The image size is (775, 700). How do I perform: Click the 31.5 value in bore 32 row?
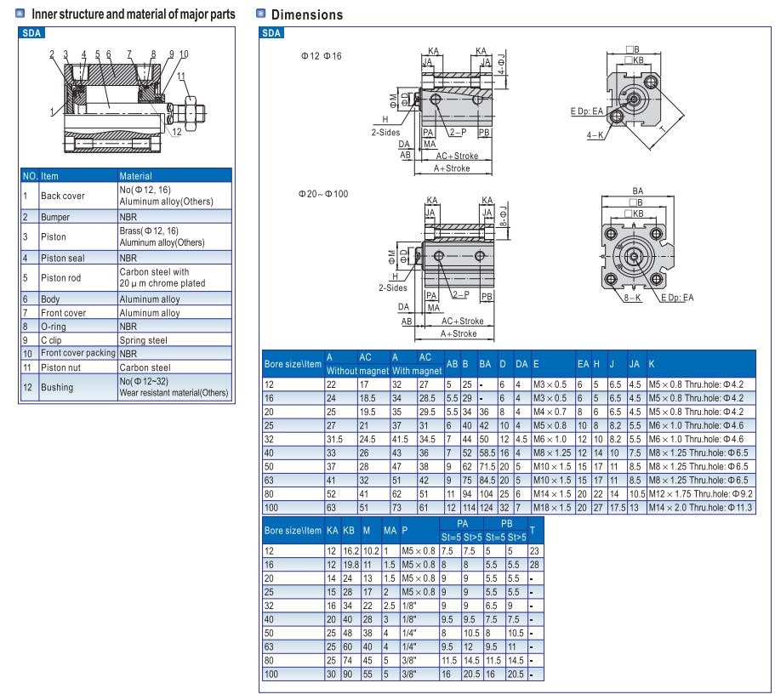tap(341, 439)
